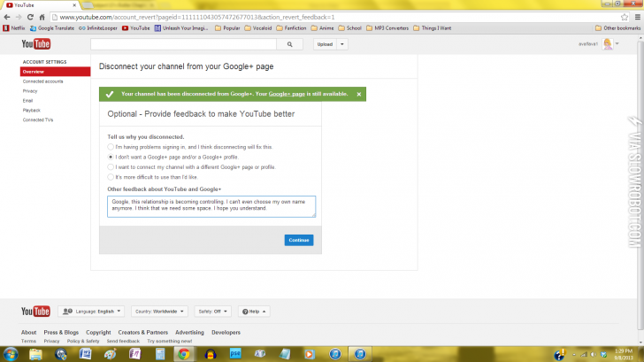644x362 pixels.
Task: Open InfiniteLooper bookmark
Action: [x=98, y=28]
